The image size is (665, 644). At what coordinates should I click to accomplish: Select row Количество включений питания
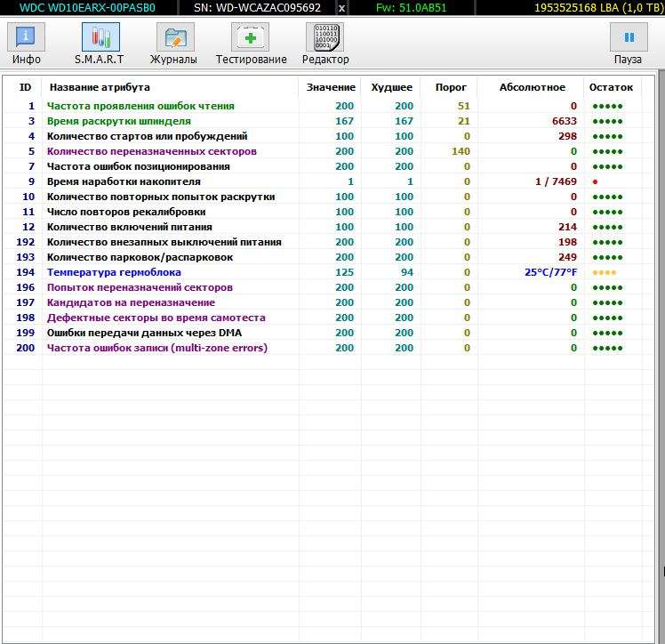coord(323,227)
